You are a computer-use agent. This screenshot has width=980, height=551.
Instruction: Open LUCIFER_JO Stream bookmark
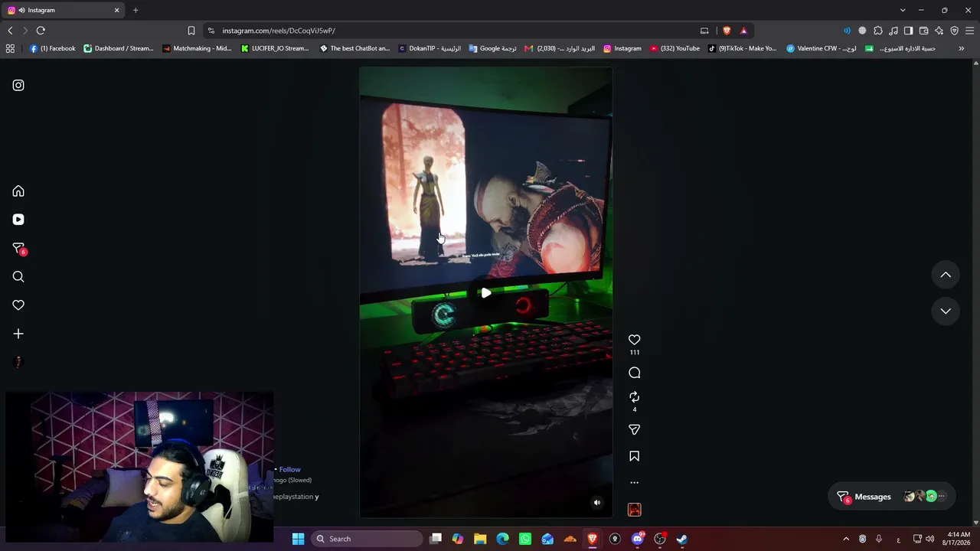coord(275,48)
